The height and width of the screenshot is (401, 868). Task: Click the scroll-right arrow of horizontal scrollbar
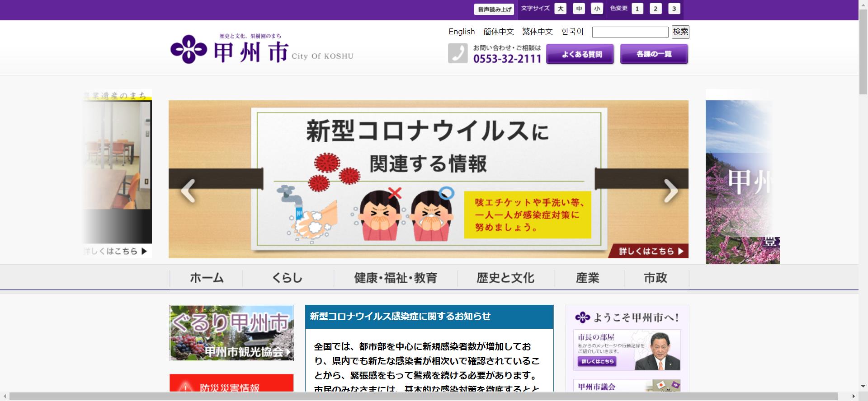click(x=854, y=396)
